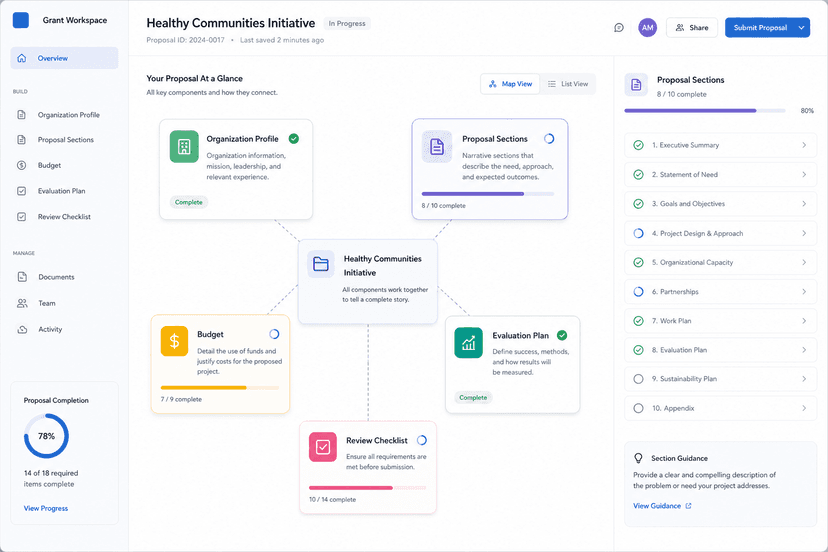This screenshot has width=828, height=552.
Task: Open the View Progress link
Action: (46, 508)
